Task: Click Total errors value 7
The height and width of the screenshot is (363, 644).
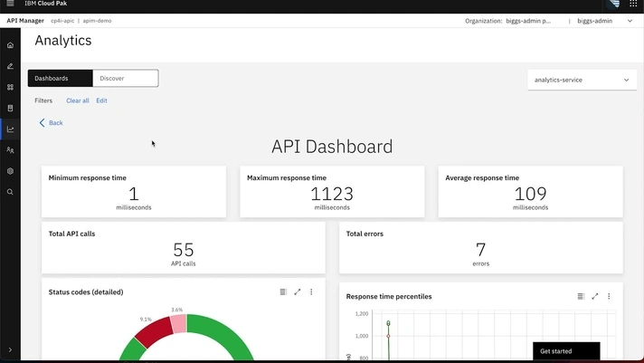Action: (480, 250)
